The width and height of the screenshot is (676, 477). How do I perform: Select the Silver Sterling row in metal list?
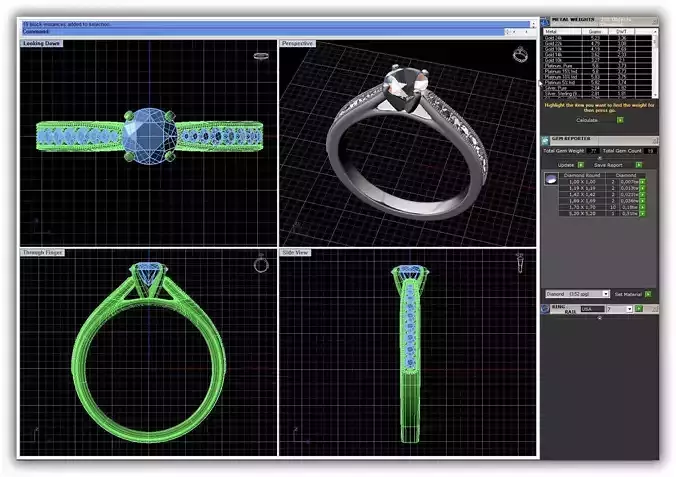click(598, 94)
